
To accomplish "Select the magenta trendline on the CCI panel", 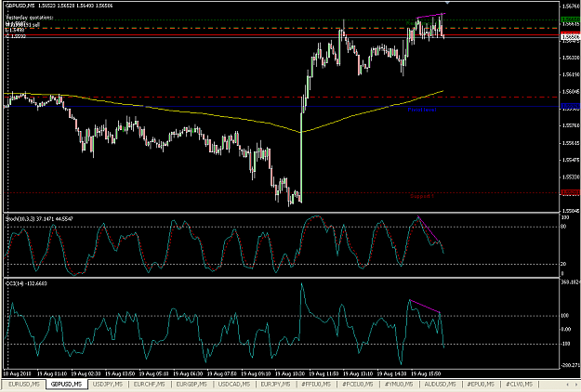I will click(x=425, y=307).
